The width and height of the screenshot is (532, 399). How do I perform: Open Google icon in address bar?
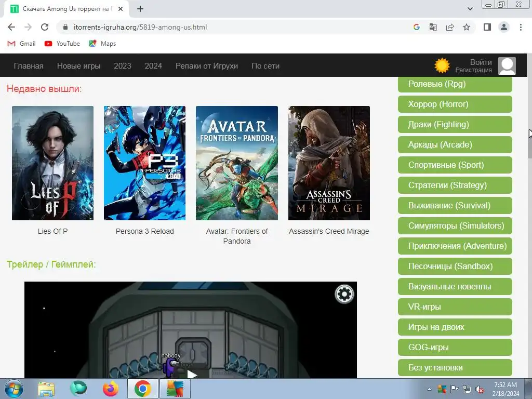tap(417, 27)
